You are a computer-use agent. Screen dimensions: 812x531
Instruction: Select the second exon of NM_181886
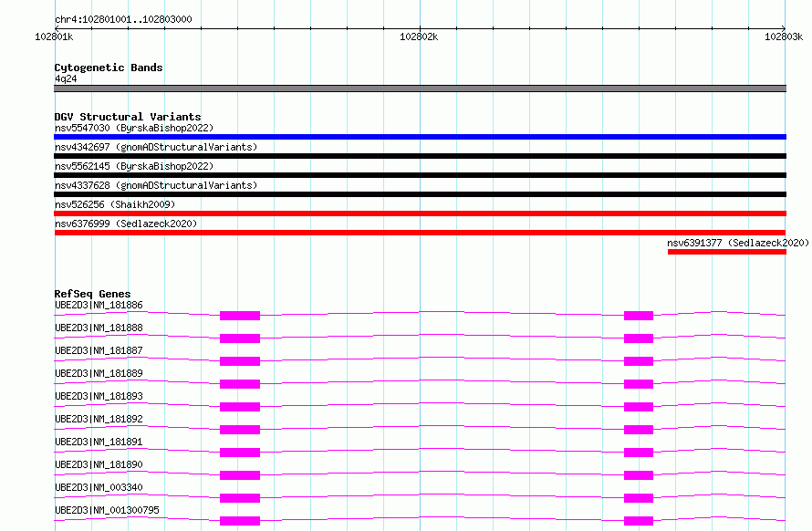(639, 316)
